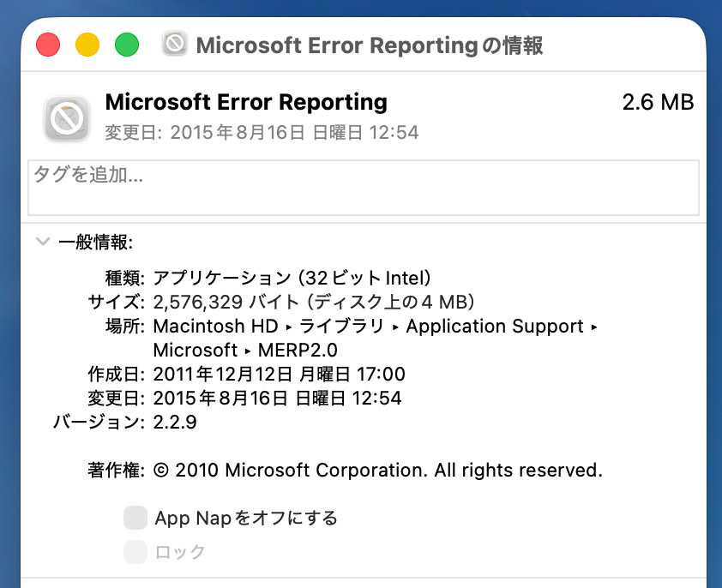Click the タグを追加 tag input field
The width and height of the screenshot is (722, 588).
point(364,187)
